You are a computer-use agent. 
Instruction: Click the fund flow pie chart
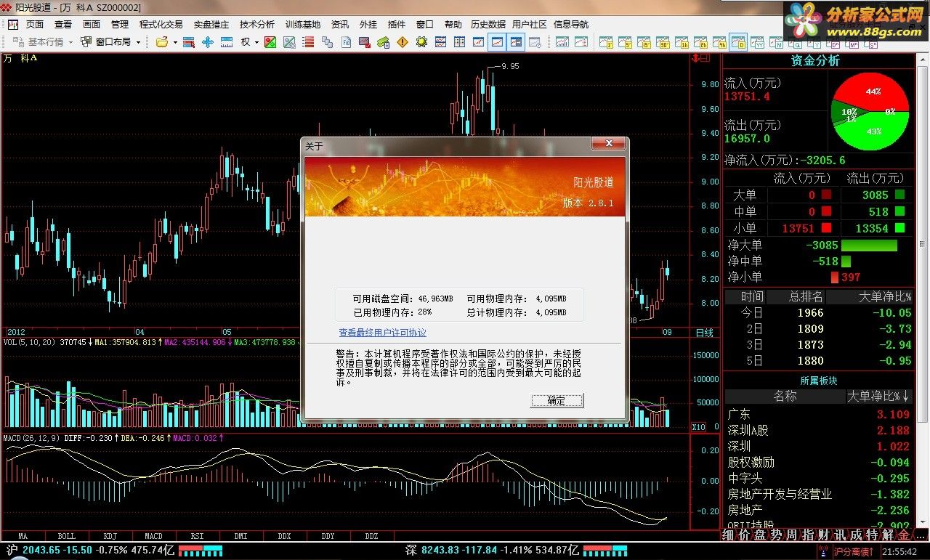point(870,111)
